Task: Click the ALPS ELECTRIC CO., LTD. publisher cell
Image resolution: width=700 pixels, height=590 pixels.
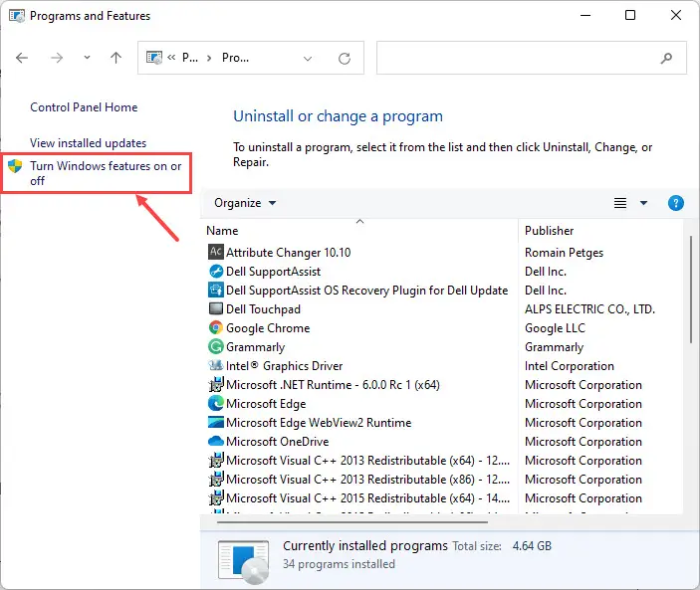Action: [x=589, y=309]
